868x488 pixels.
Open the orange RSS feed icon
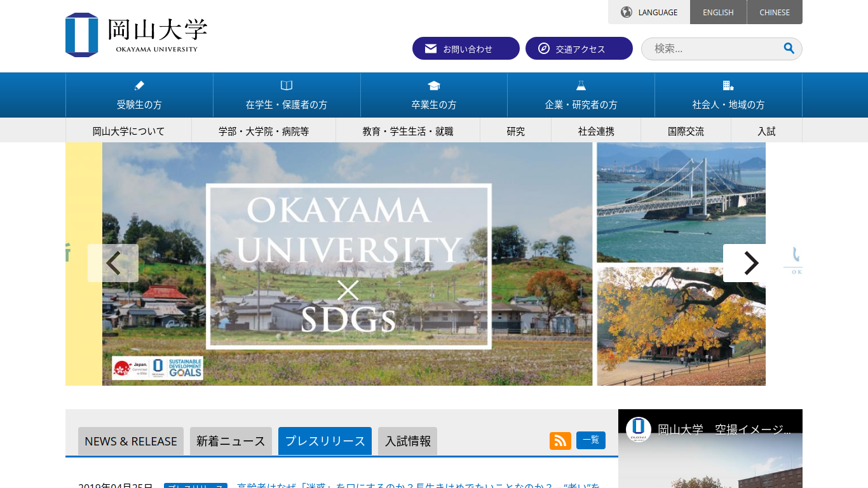pyautogui.click(x=560, y=440)
